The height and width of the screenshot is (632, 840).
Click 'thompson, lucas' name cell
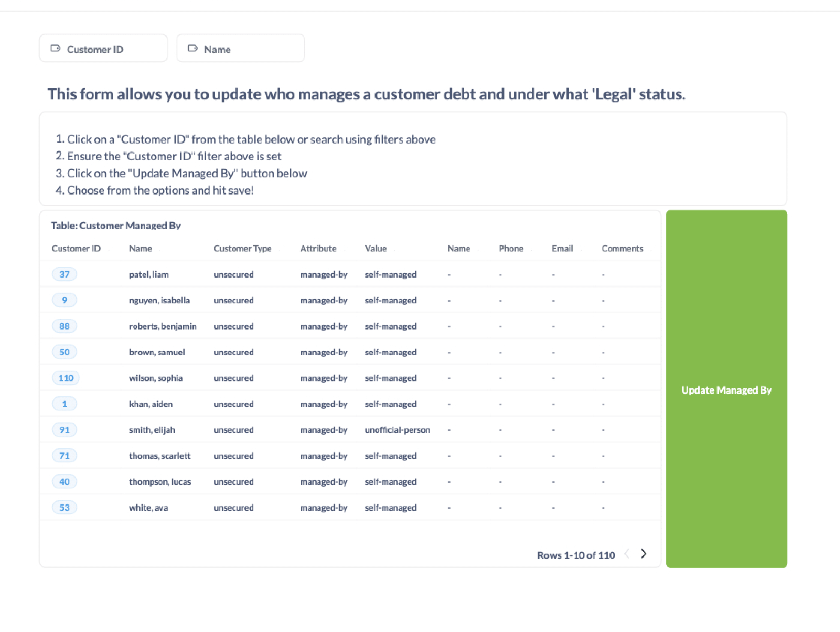(160, 482)
